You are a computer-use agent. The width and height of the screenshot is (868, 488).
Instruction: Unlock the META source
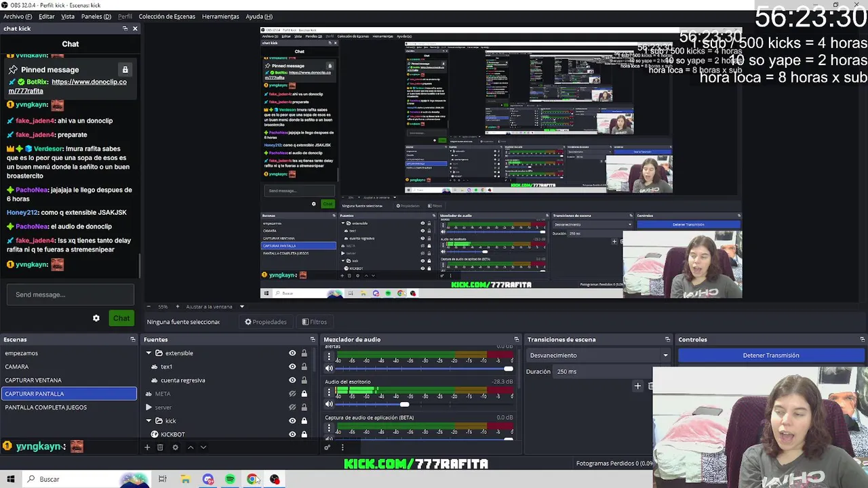point(304,394)
